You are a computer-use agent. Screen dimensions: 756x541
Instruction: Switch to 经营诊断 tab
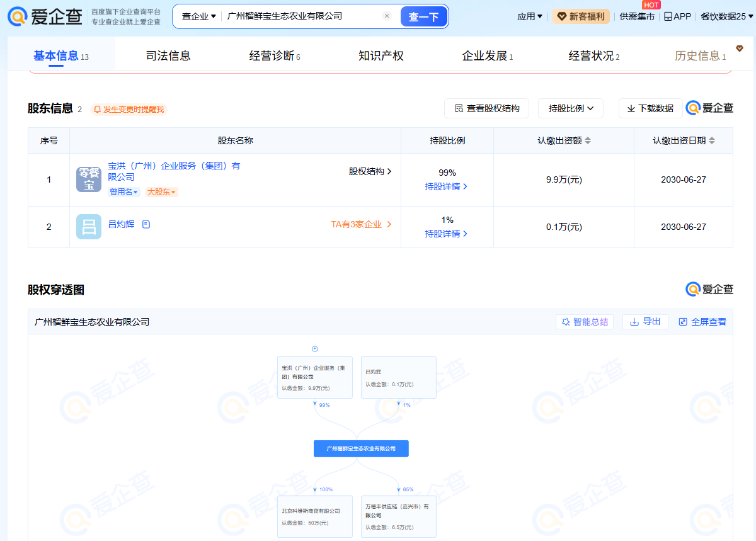275,55
